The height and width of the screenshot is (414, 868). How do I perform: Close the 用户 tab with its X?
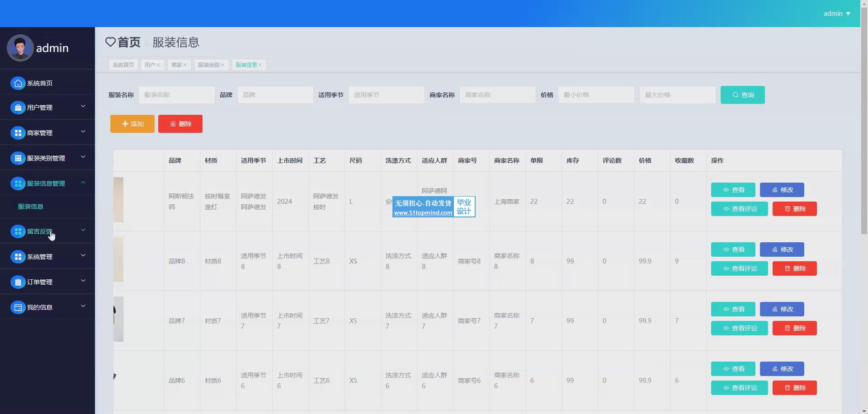(x=158, y=65)
